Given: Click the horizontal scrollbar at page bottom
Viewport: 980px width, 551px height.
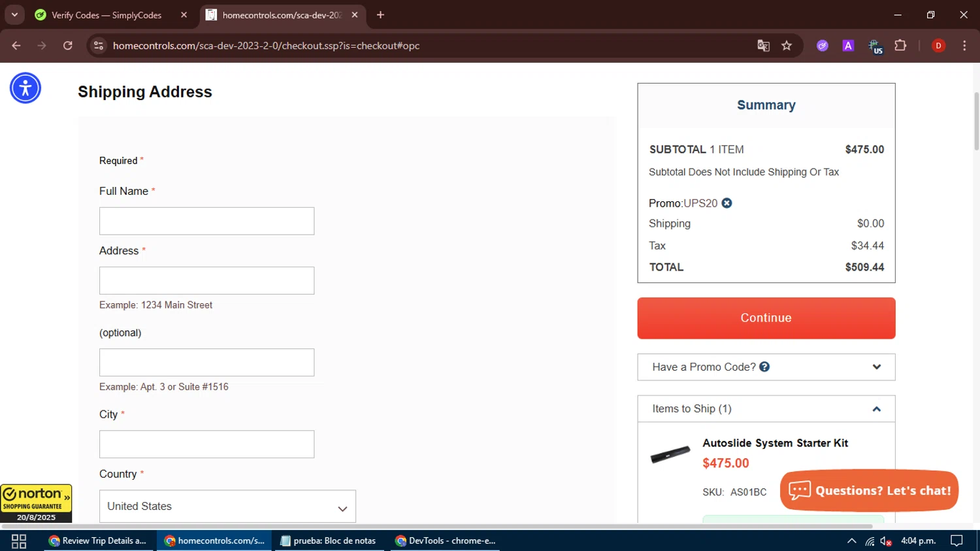Looking at the screenshot, I should coord(436,526).
